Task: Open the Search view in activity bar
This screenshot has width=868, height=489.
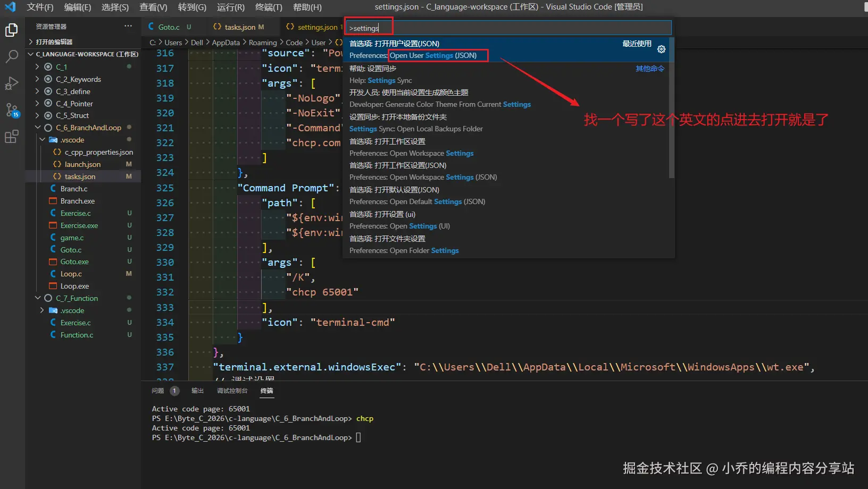Action: pyautogui.click(x=12, y=56)
